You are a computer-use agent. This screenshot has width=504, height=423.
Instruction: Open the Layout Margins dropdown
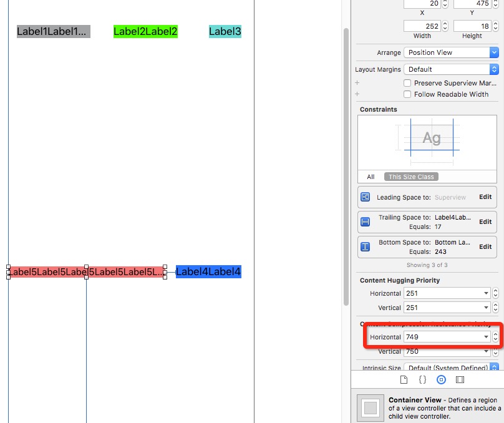pos(451,69)
